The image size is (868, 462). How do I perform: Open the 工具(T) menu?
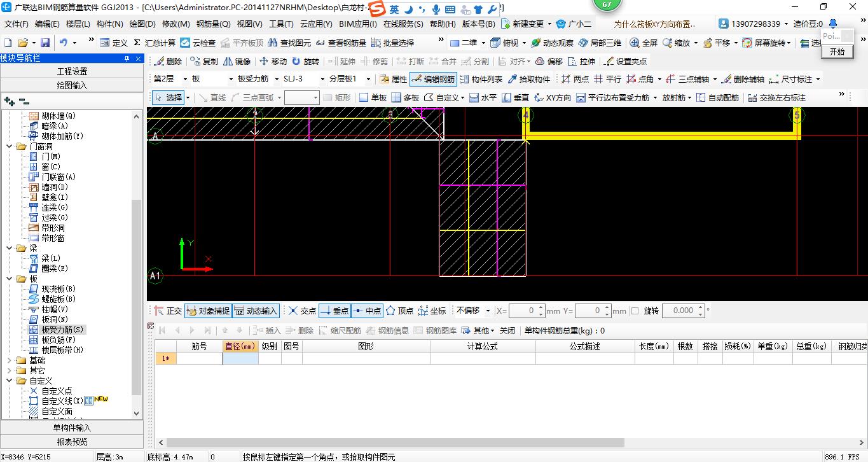[281, 24]
